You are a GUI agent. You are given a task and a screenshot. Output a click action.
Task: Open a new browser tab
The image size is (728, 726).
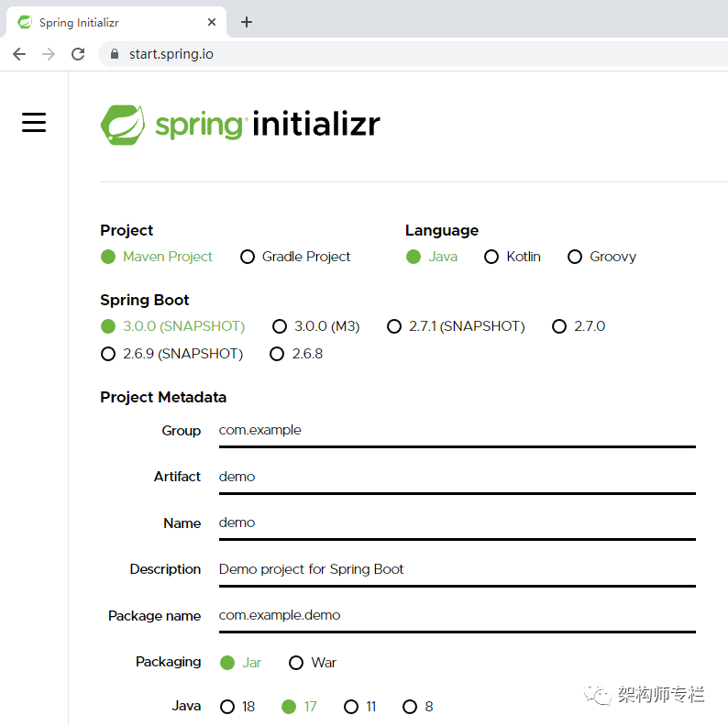247,22
